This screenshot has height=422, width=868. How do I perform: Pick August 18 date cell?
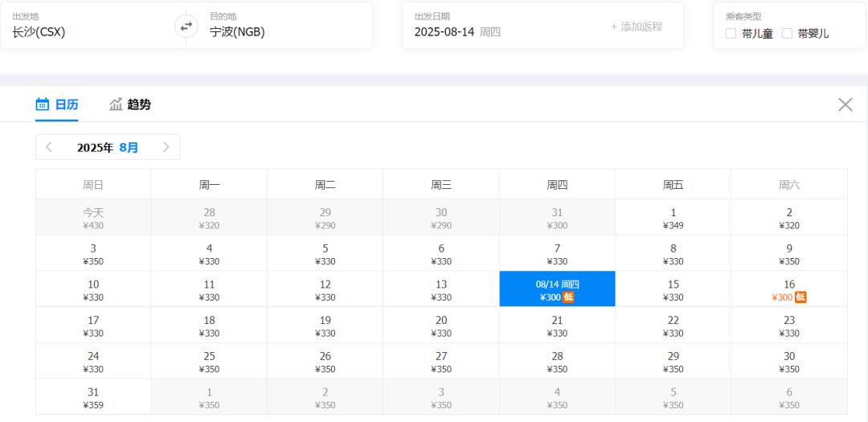pos(209,325)
